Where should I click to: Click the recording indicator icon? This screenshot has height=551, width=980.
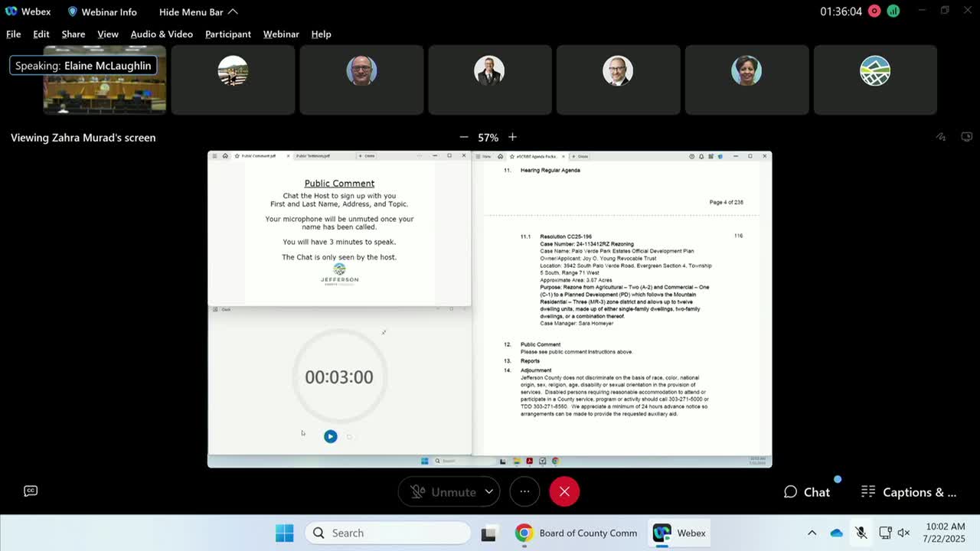point(874,11)
